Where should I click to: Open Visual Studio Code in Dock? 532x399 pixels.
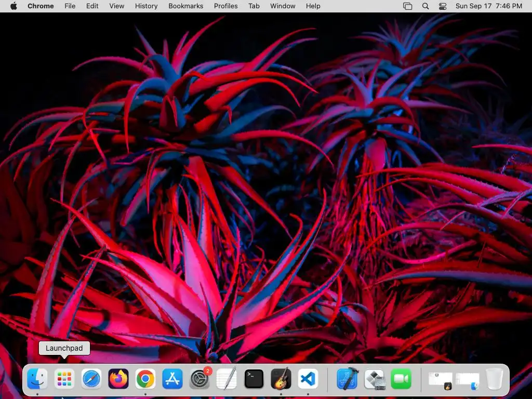308,379
